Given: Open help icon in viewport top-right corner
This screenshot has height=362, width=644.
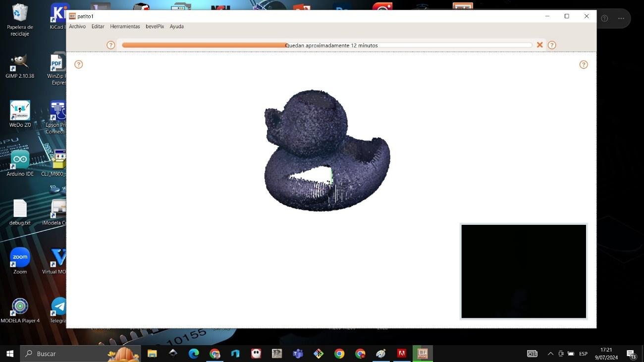Looking at the screenshot, I should 584,64.
